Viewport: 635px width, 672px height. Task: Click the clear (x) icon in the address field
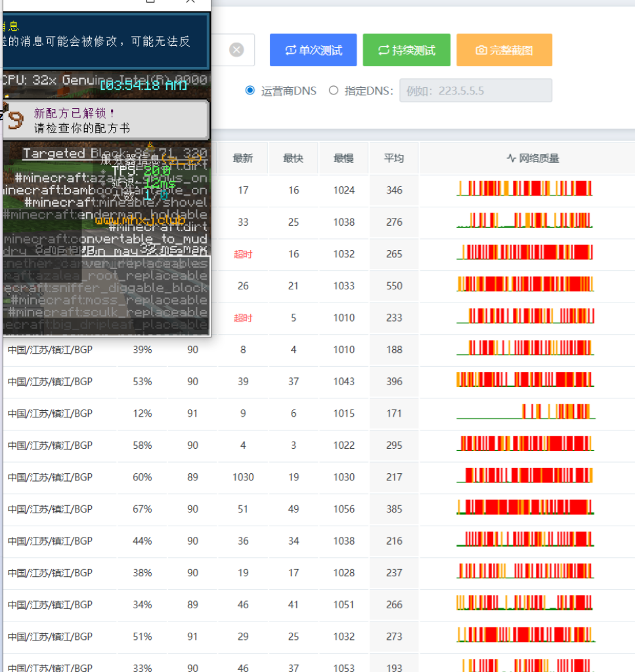236,49
